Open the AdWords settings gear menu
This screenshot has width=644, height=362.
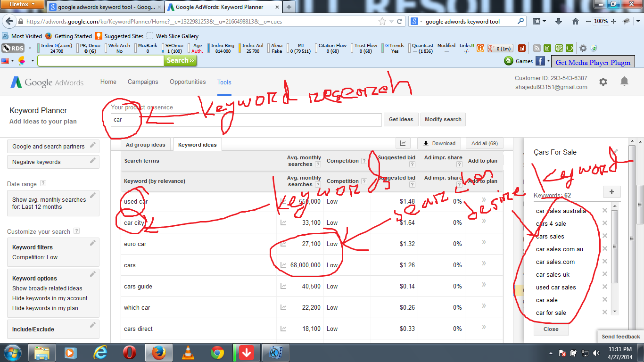[603, 82]
